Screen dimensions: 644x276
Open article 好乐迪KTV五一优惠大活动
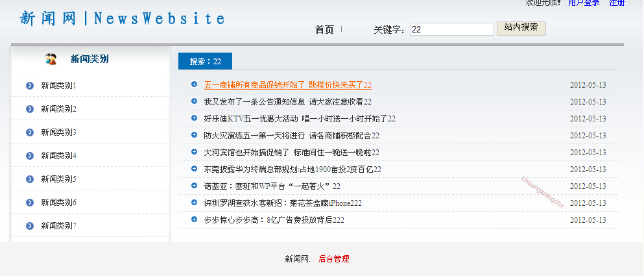coord(300,119)
